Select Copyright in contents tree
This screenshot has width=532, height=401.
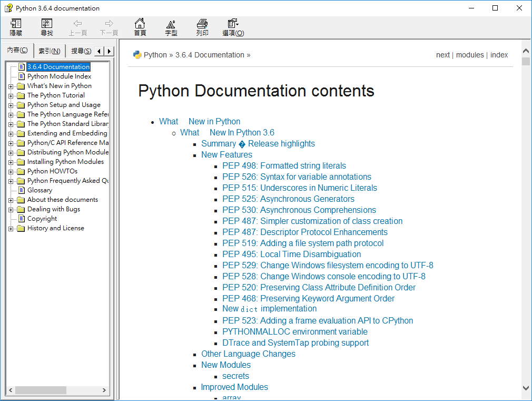[42, 218]
